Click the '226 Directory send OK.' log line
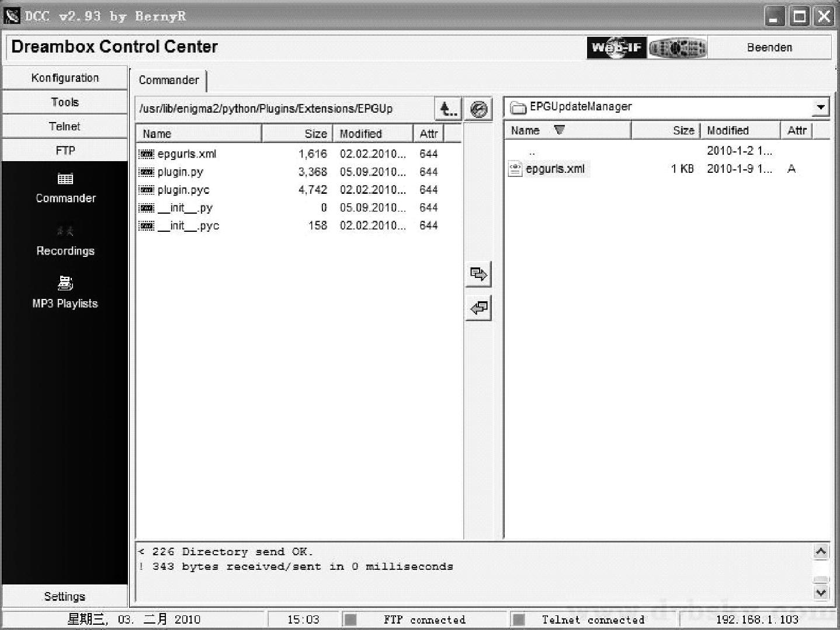The height and width of the screenshot is (630, 840). [x=226, y=552]
